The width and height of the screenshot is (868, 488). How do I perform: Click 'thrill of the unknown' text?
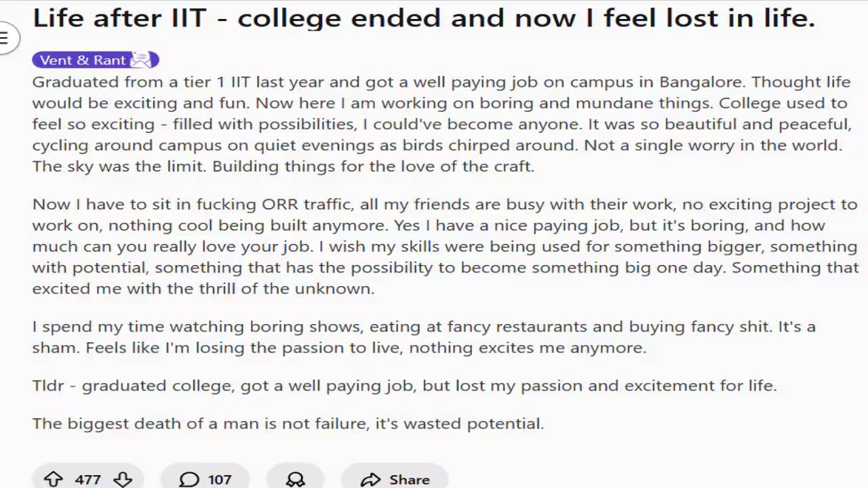[286, 289]
